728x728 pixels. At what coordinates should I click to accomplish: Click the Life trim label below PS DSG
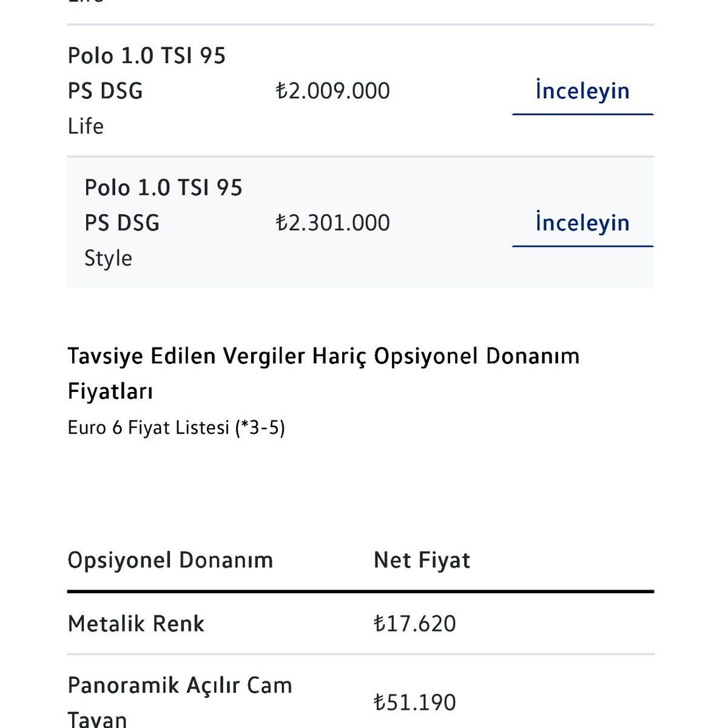click(86, 126)
